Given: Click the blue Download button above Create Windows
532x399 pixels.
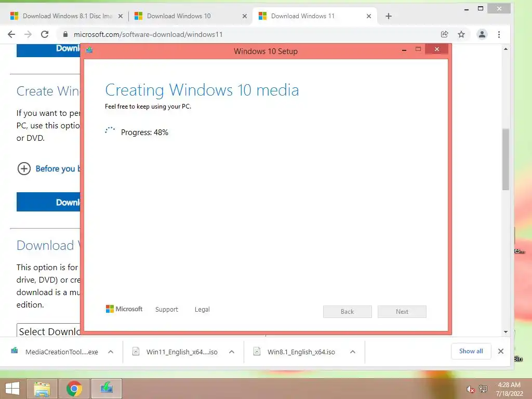Looking at the screenshot, I should [48, 50].
